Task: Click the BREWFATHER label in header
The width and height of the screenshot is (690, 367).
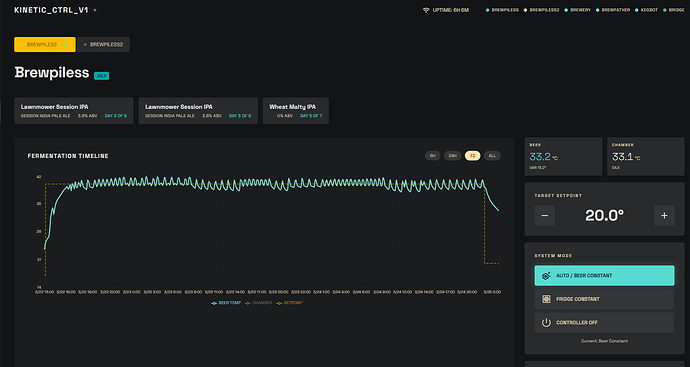Action: click(x=616, y=10)
